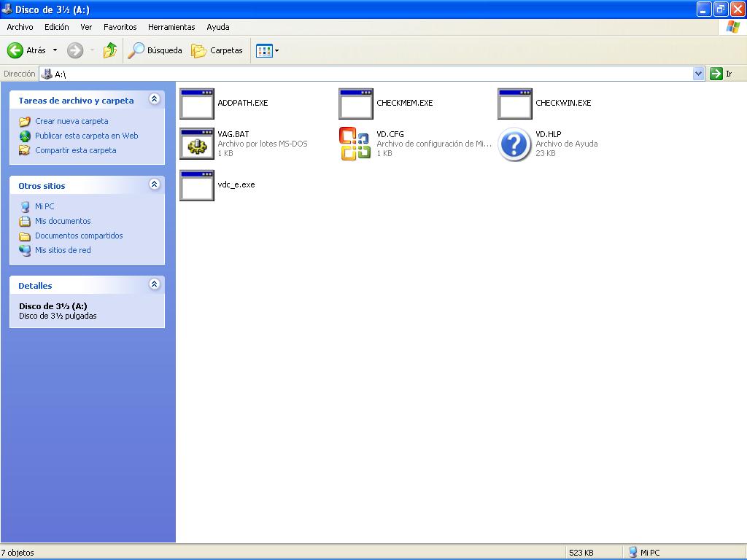Viewport: 747px width, 560px height.
Task: Open the Edición menu
Action: (x=57, y=27)
